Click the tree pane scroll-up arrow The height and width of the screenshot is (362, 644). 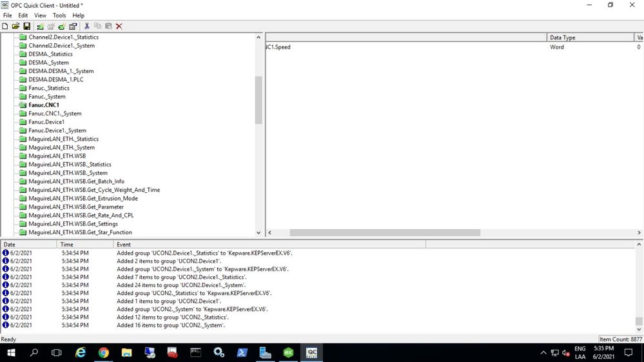pyautogui.click(x=259, y=37)
